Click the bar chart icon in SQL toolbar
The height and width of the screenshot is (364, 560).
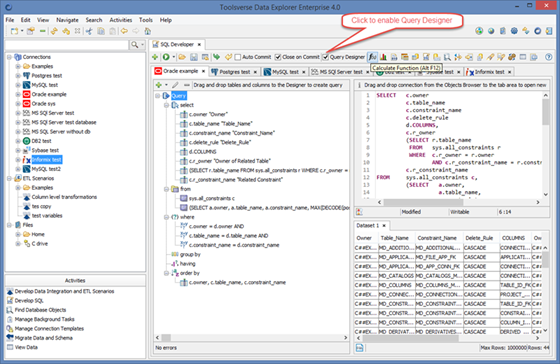(383, 57)
